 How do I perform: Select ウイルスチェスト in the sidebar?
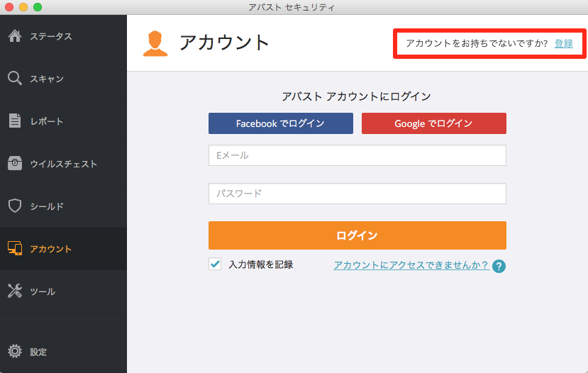coord(63,163)
